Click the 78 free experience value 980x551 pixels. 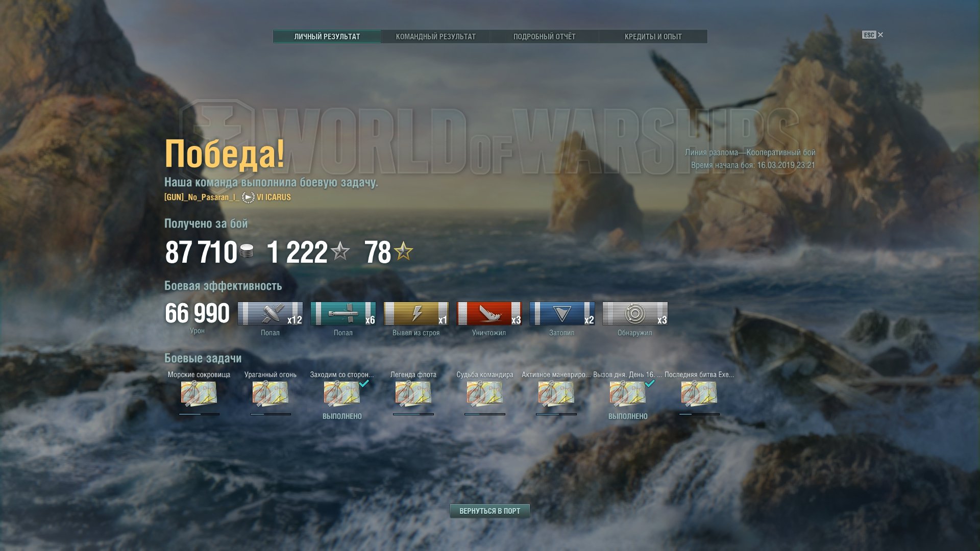[378, 252]
